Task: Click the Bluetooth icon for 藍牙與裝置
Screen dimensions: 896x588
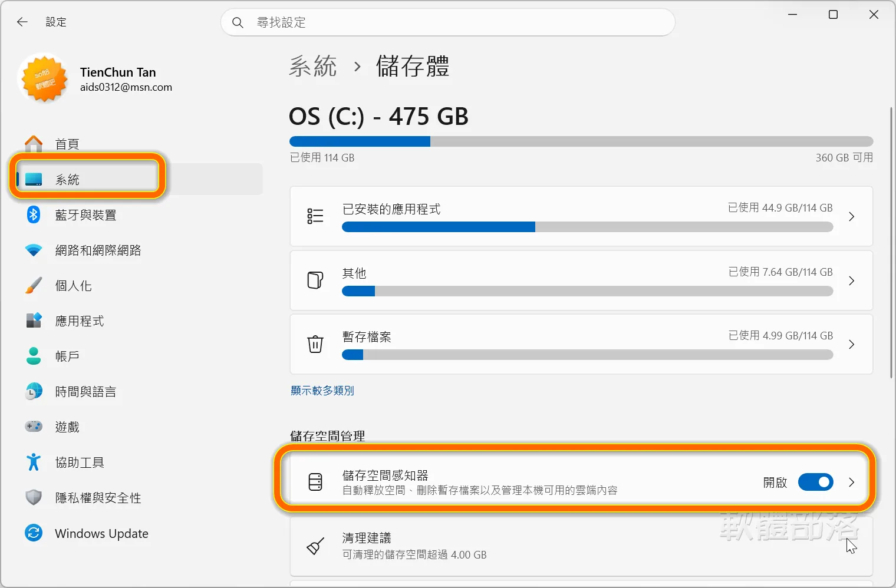Action: pyautogui.click(x=34, y=215)
